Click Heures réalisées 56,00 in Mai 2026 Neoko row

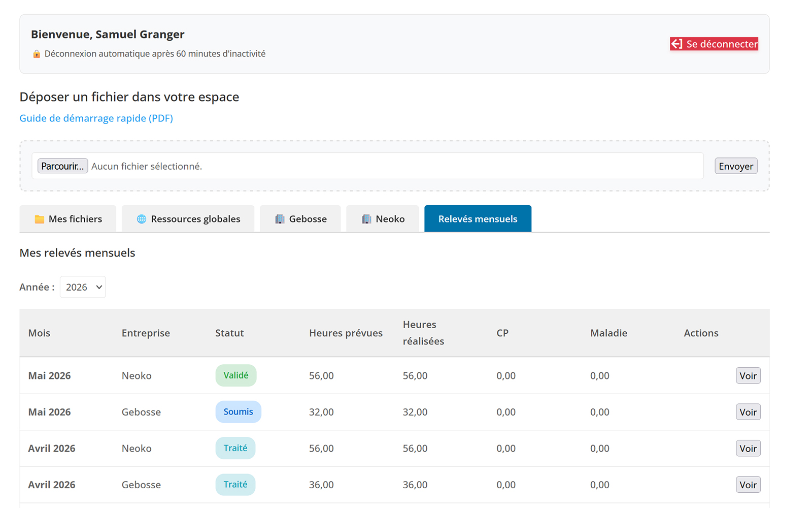click(x=415, y=376)
